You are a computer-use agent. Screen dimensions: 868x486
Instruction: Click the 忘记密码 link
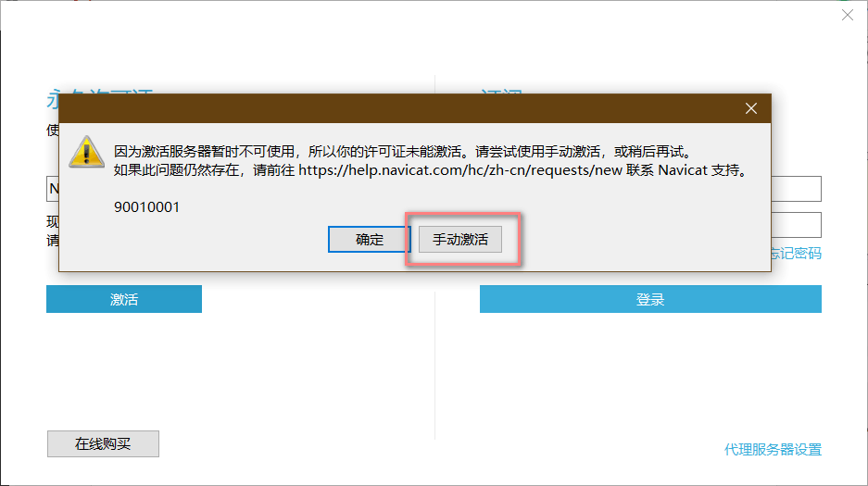(x=797, y=254)
